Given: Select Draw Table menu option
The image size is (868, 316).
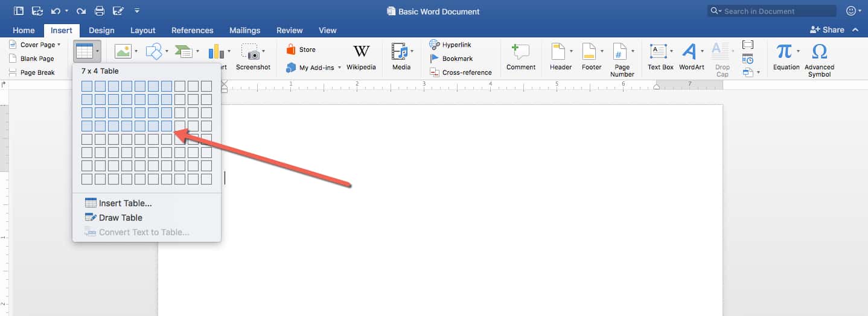Looking at the screenshot, I should click(120, 218).
